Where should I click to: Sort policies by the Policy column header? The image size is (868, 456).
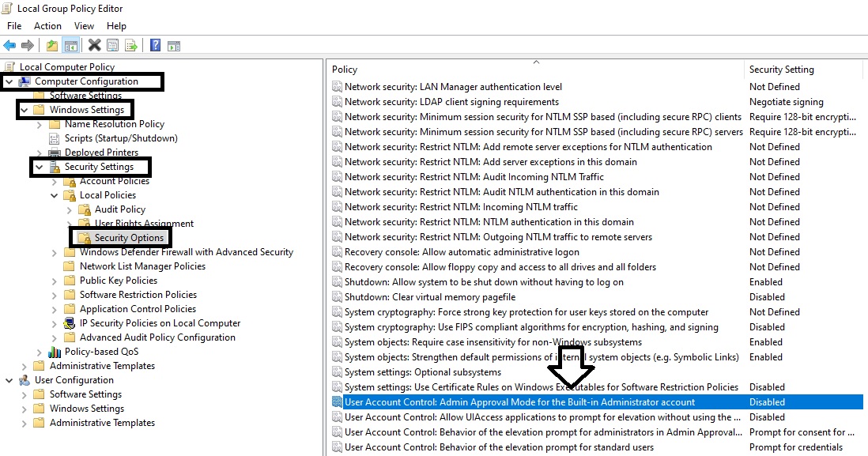[x=344, y=69]
